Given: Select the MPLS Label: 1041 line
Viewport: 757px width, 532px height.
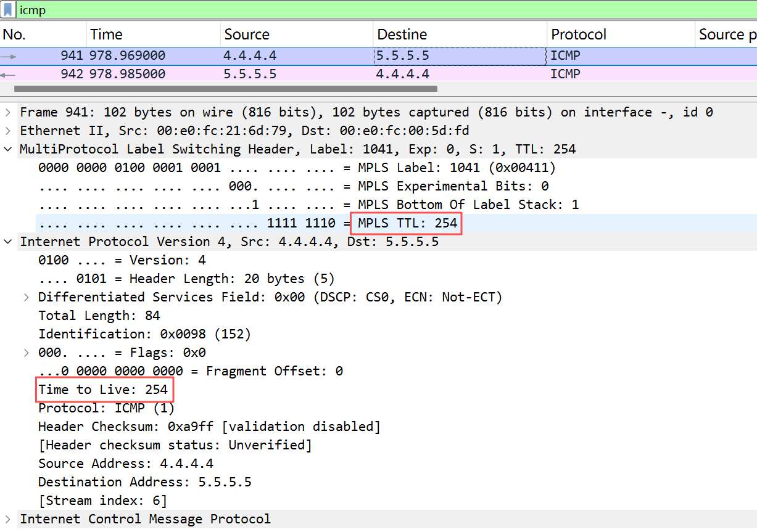Looking at the screenshot, I should pos(297,168).
